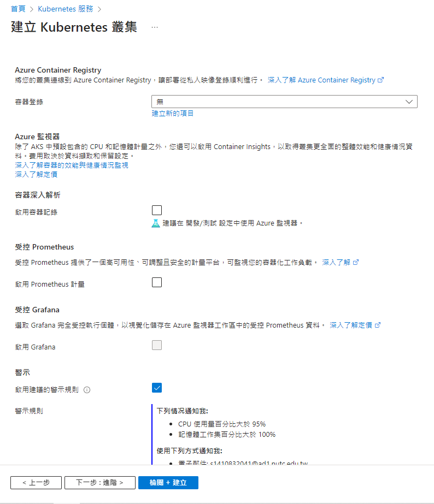Click 建立新的項目 link

point(172,114)
